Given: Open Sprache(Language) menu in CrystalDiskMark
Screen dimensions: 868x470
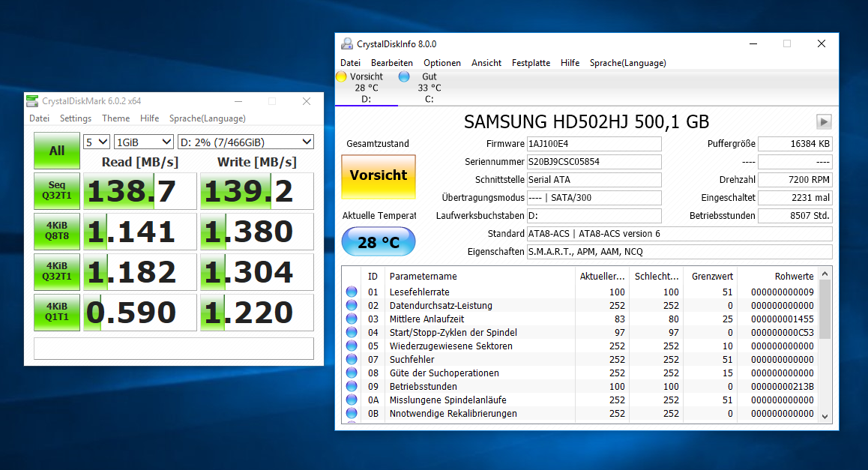Looking at the screenshot, I should (207, 118).
